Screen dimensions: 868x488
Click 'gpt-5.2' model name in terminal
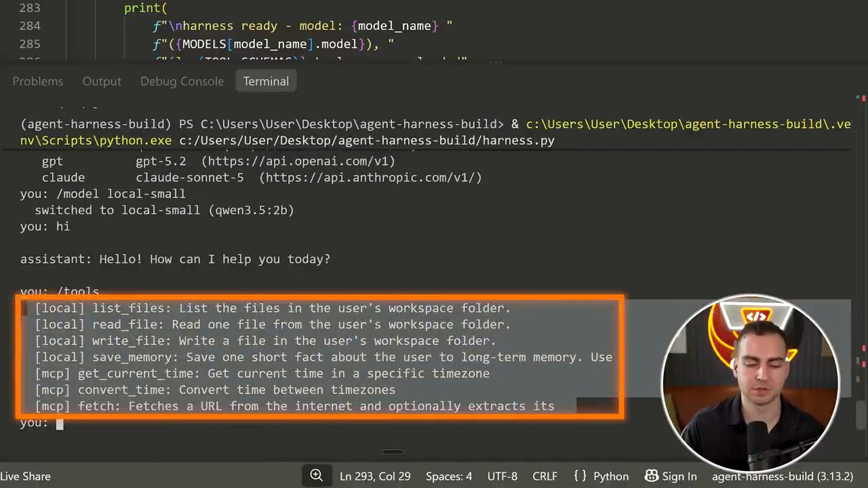pos(161,161)
